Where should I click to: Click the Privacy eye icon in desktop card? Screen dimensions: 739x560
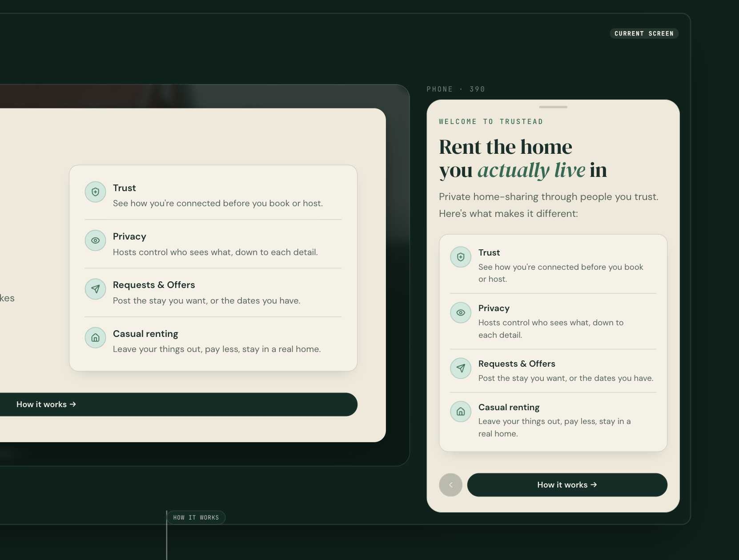pos(95,240)
